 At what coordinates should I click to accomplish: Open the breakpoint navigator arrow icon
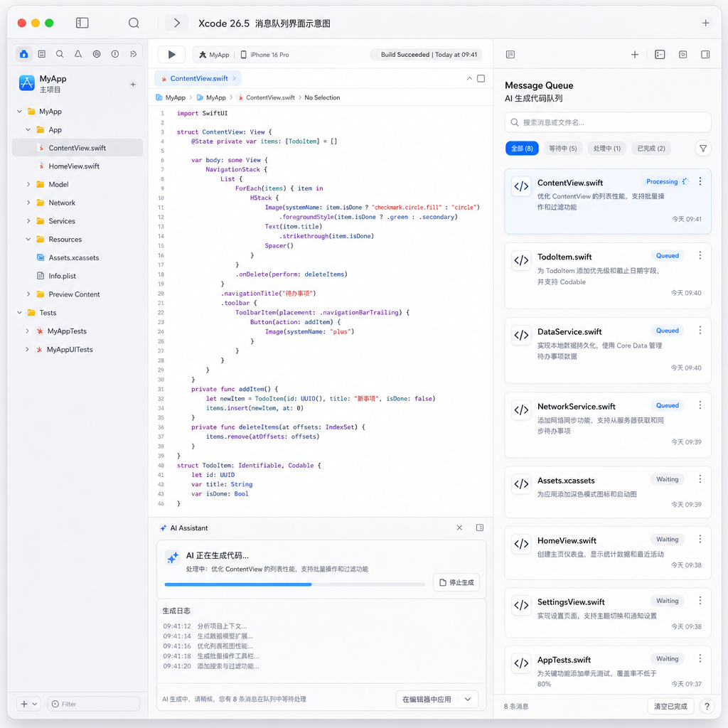(x=133, y=54)
